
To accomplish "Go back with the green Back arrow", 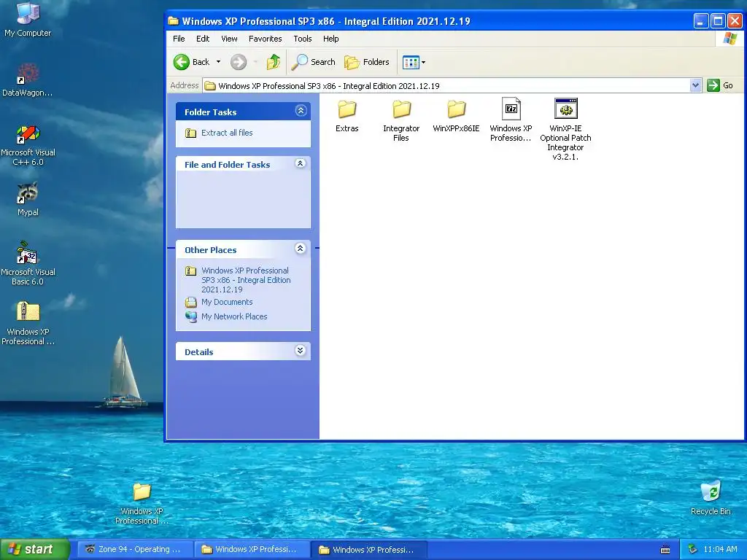I will tap(192, 62).
